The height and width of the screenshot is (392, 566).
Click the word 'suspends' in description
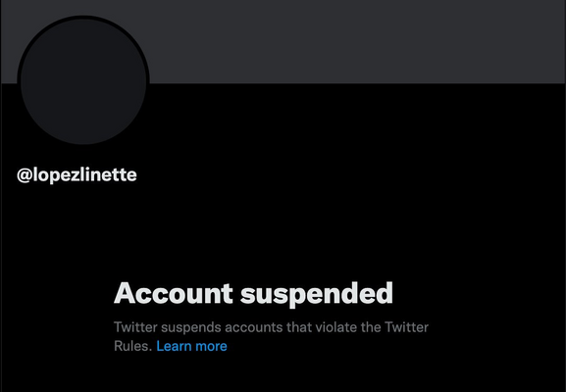191,327
